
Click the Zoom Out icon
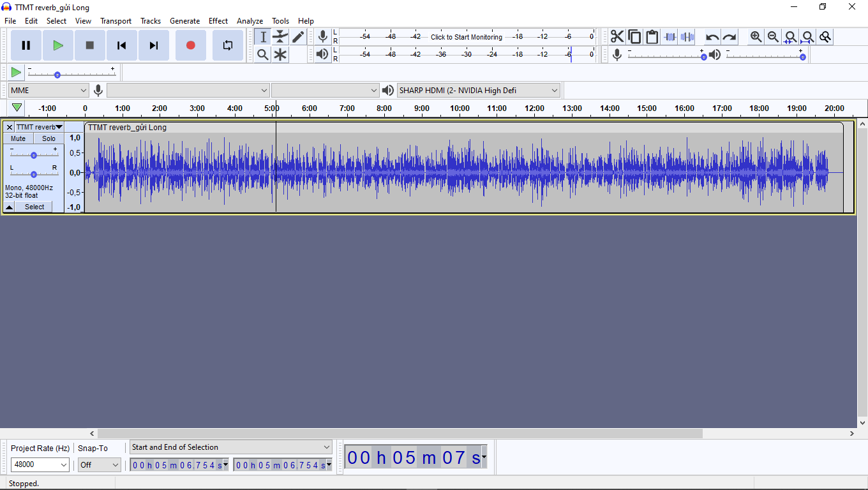coord(773,37)
